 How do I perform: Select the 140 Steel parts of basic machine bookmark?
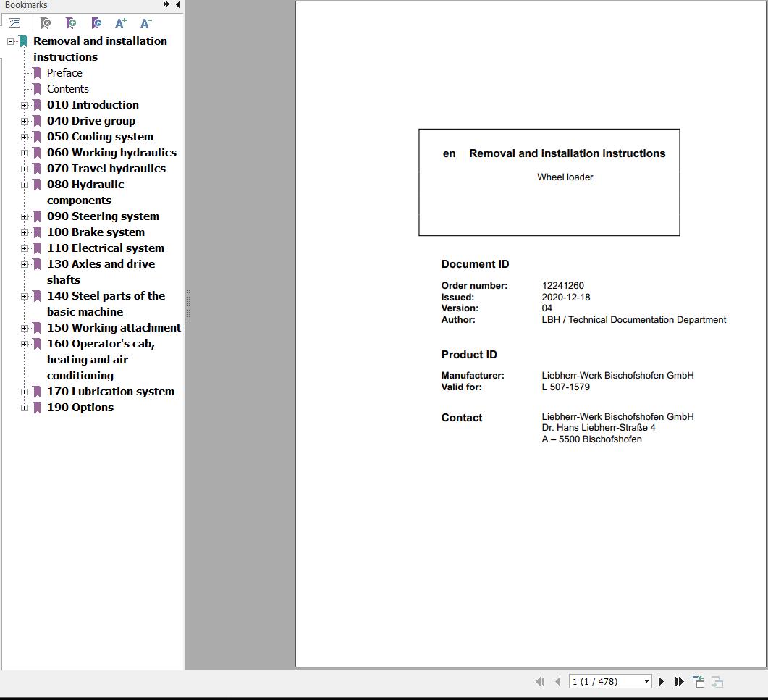[x=106, y=304]
